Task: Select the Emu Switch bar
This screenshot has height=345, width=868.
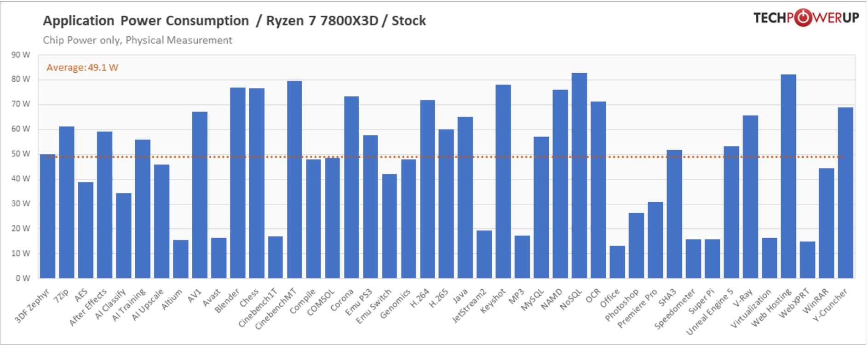Action: tap(390, 226)
